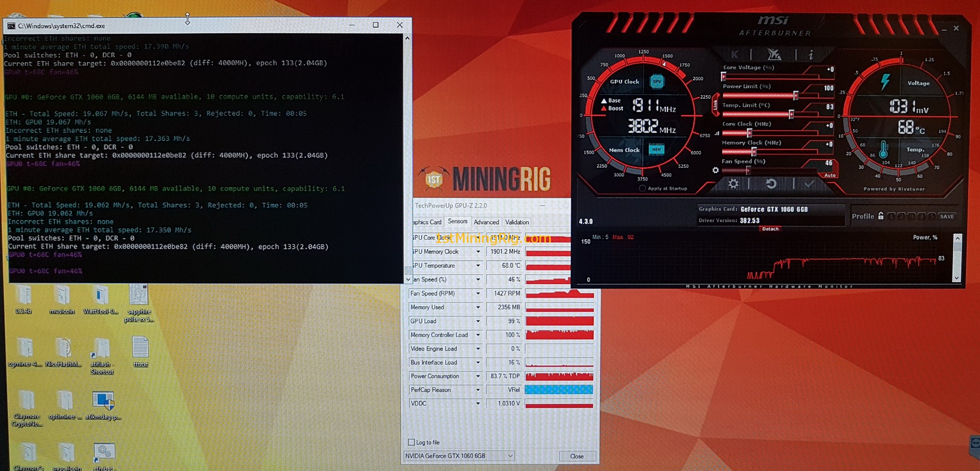Open Afterburner settings gear below the sliders
Viewport: 980px width, 471px height.
(x=733, y=184)
